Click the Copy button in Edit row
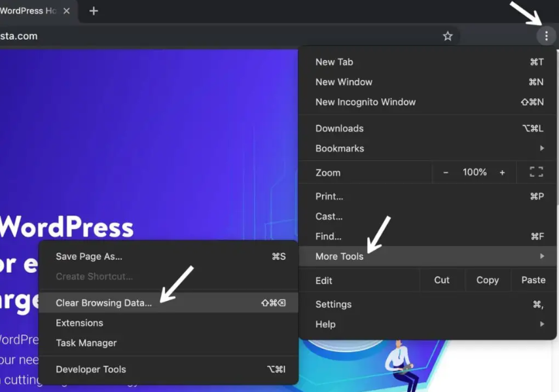 (x=487, y=280)
